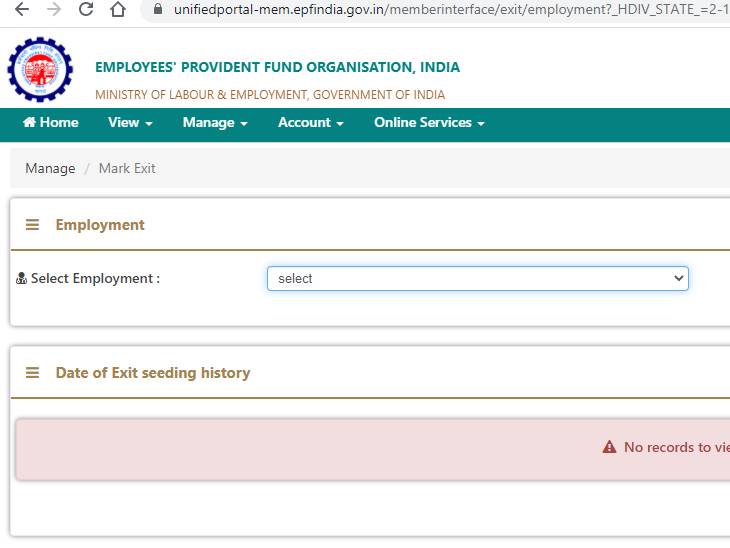730x548 pixels.
Task: Click the 'Select Employment :' label
Action: (95, 278)
